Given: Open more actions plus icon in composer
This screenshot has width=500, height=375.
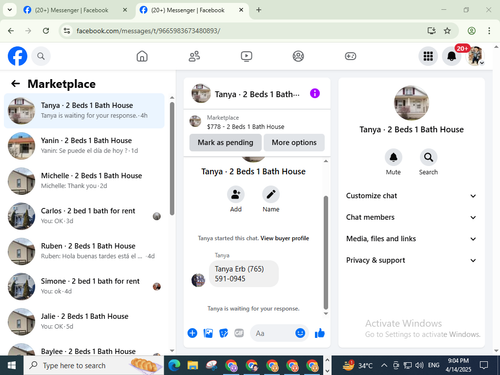Looking at the screenshot, I should [x=192, y=333].
